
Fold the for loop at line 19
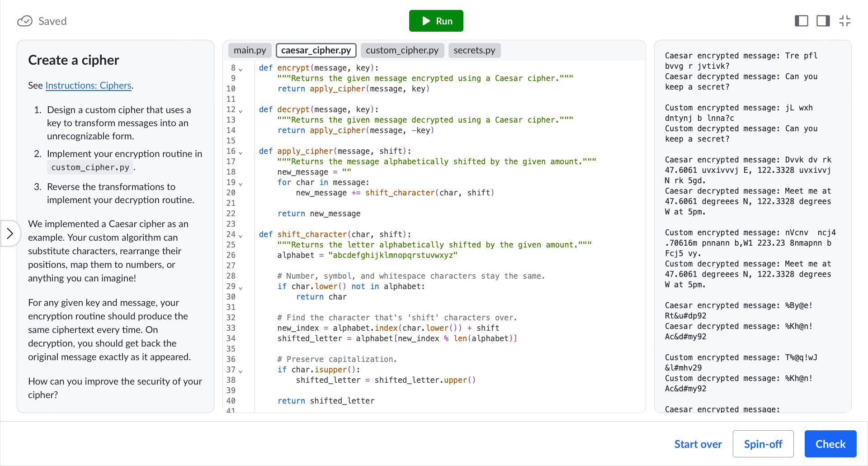pyautogui.click(x=241, y=184)
